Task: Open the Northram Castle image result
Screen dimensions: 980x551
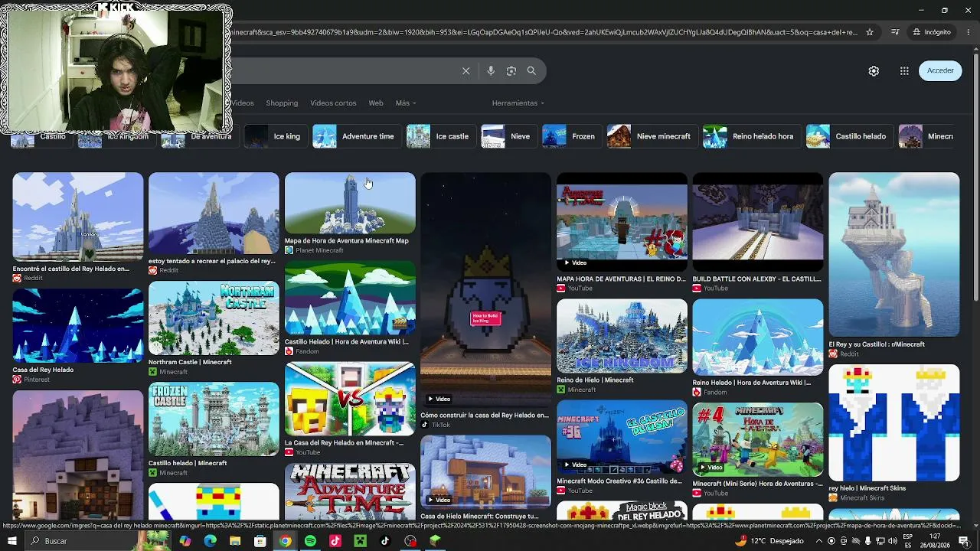Action: click(214, 318)
